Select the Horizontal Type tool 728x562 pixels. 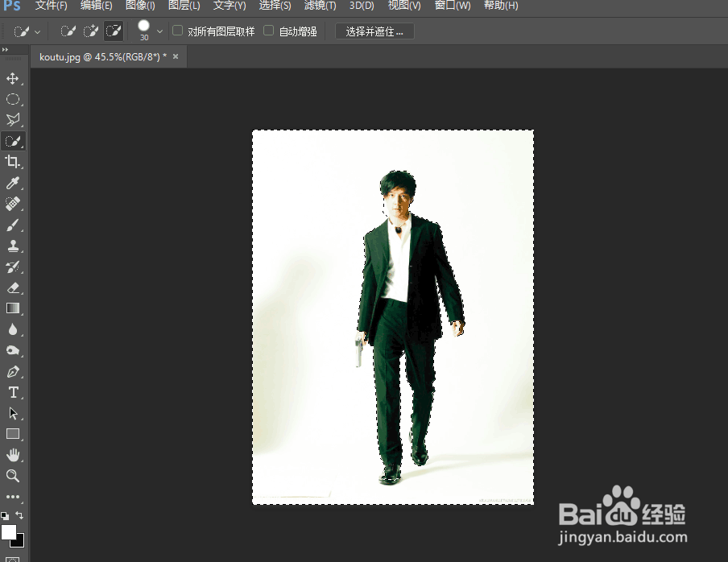pyautogui.click(x=13, y=393)
